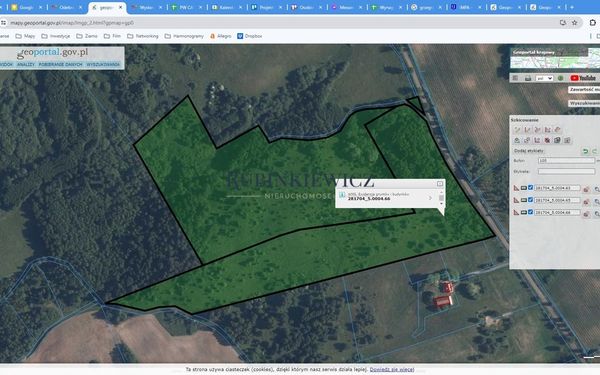Click the print icon near the language selector
Screen dimensions: 600x375
pyautogui.click(x=528, y=78)
